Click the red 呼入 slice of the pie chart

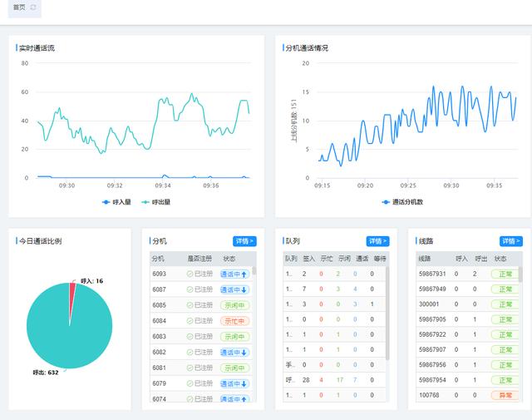72,295
